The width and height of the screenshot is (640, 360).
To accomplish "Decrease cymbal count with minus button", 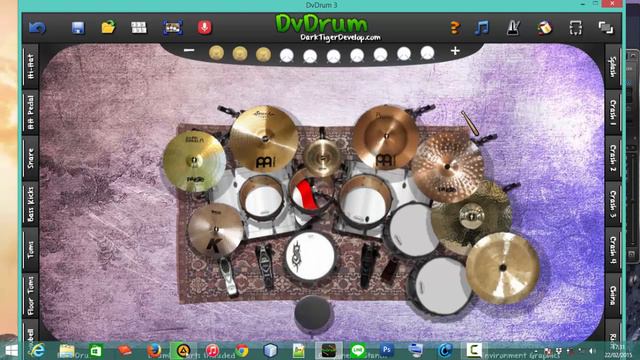I will 189,50.
